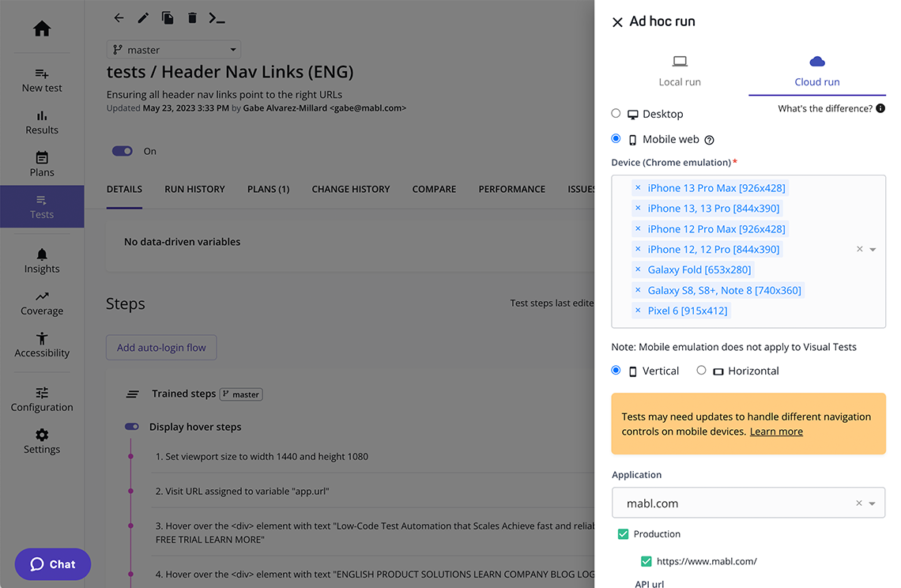Select the Desktop radio button
Screen dimensions: 901x588
tap(616, 113)
